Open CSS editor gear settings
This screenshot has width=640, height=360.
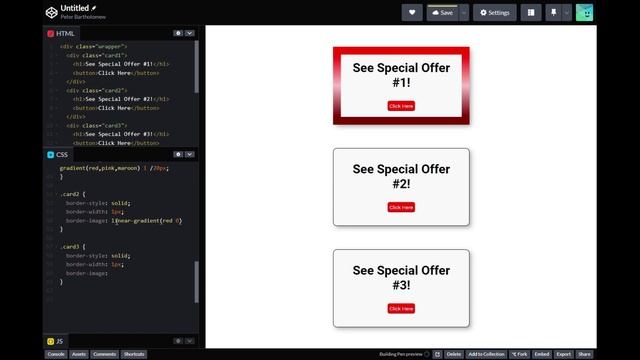pos(178,154)
